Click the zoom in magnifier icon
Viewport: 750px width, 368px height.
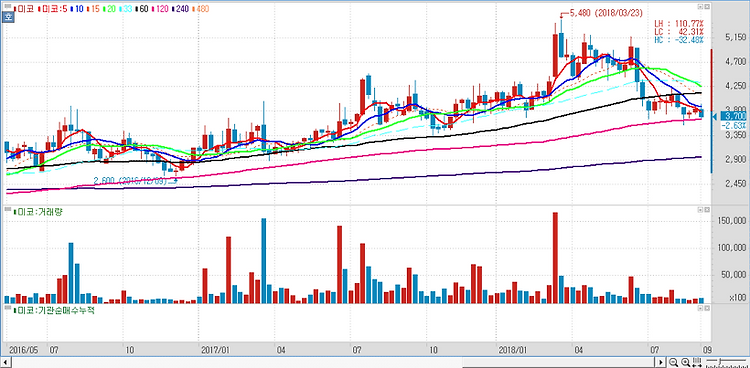pos(685,362)
